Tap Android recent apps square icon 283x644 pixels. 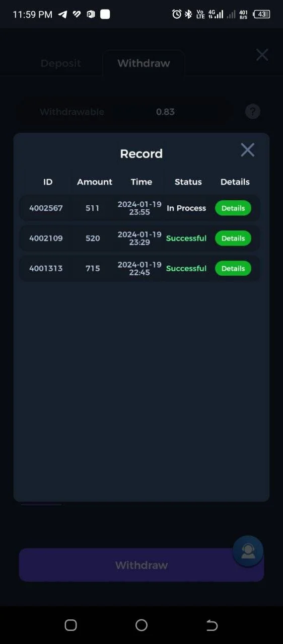(71, 625)
